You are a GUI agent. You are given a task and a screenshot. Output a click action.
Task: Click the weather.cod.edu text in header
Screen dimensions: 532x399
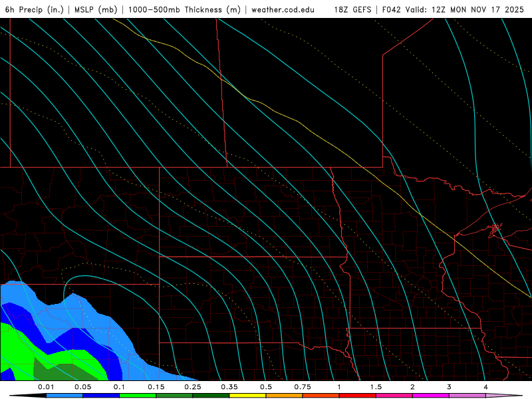click(283, 9)
